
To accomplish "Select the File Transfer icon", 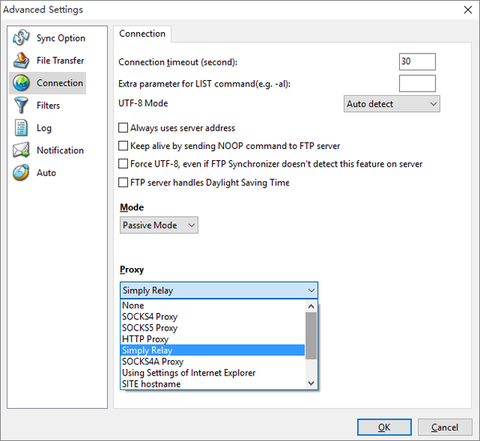I will (x=21, y=60).
